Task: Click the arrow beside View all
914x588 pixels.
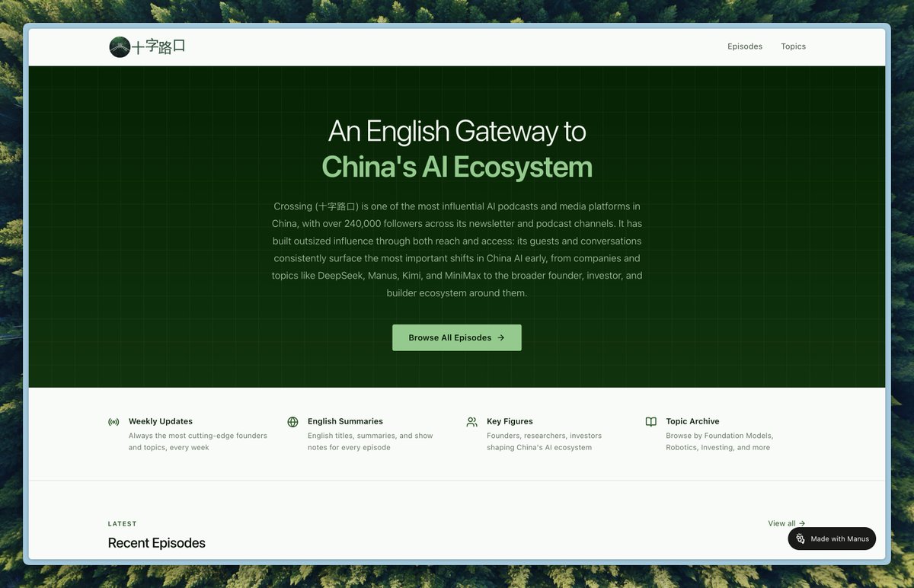Action: click(x=802, y=523)
